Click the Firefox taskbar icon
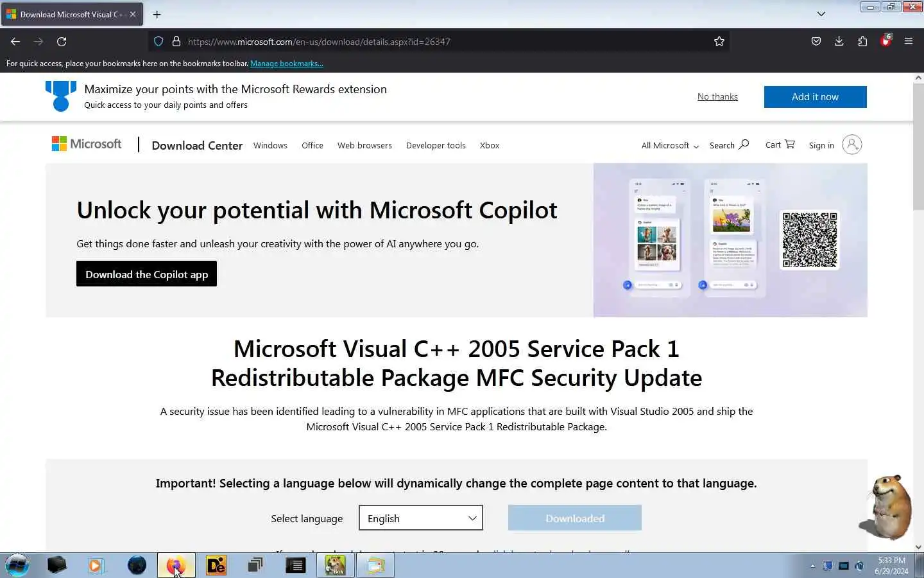 point(176,565)
